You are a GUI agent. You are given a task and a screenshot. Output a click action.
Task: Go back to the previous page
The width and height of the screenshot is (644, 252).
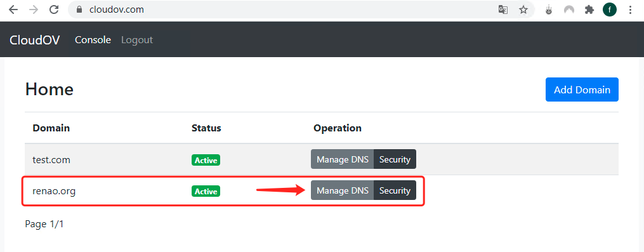pos(13,10)
